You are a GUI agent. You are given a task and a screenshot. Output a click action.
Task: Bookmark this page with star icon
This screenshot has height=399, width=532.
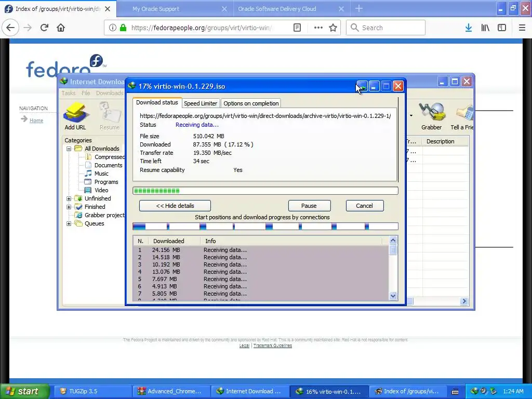coord(333,28)
